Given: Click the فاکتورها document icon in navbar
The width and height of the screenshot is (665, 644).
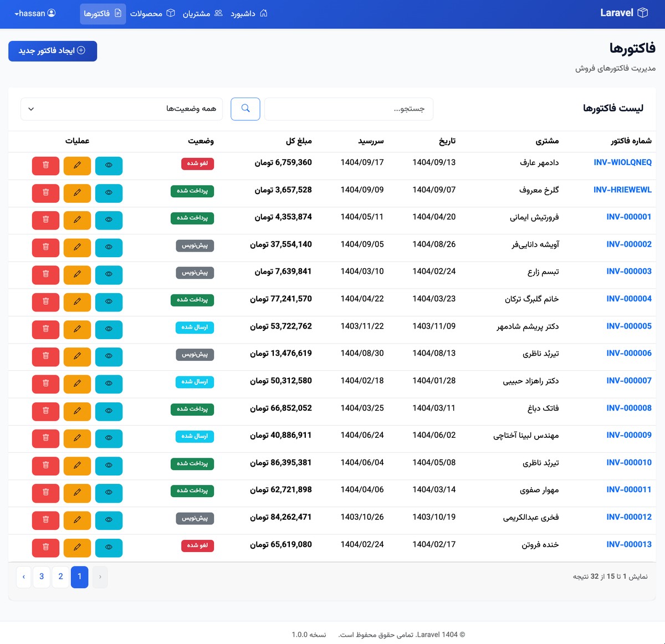Looking at the screenshot, I should [118, 14].
